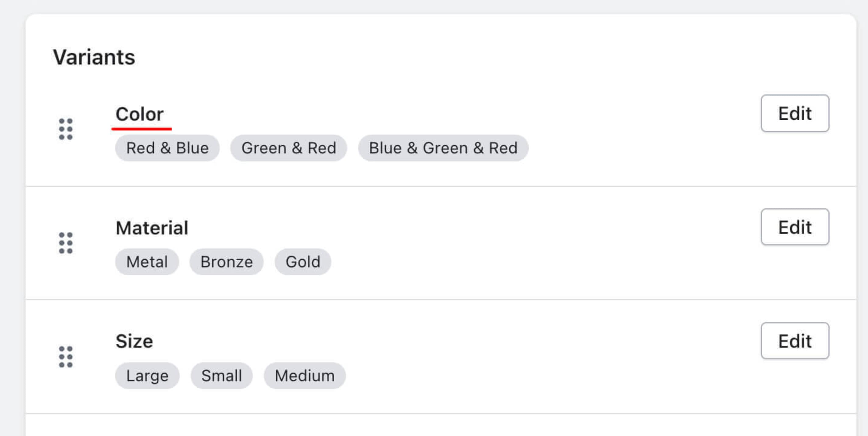
Task: Edit the Size variant option
Action: (x=795, y=341)
